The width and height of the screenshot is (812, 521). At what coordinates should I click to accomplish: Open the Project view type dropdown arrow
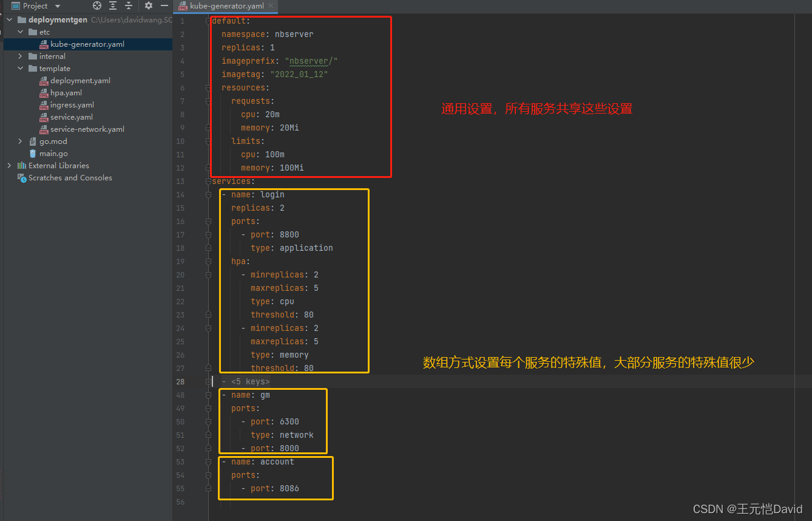(x=58, y=6)
